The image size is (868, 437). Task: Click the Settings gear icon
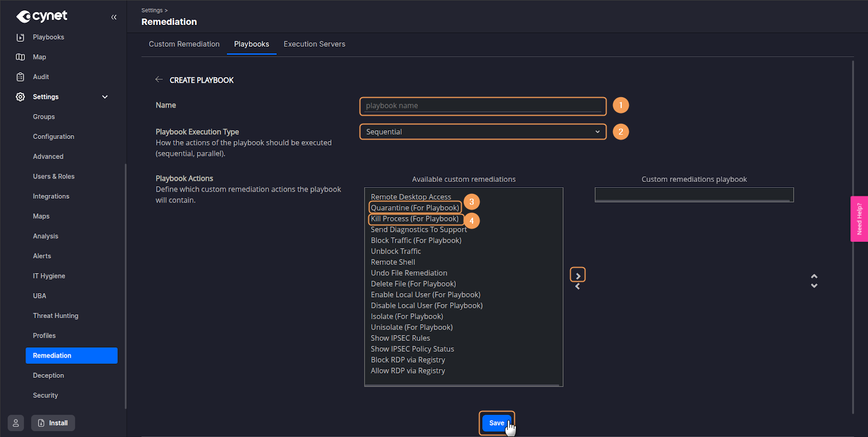coord(20,97)
